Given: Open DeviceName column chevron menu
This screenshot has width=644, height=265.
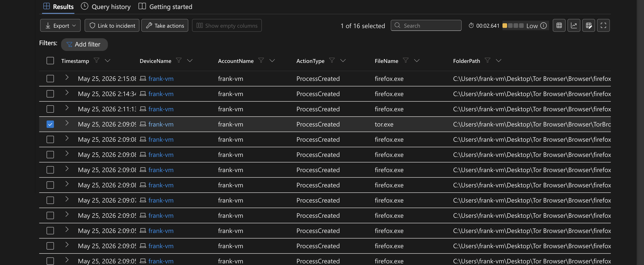Looking at the screenshot, I should [190, 61].
